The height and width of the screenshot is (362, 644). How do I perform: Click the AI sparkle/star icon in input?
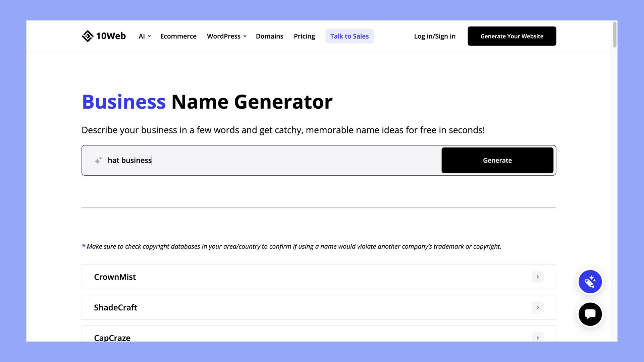pos(97,161)
